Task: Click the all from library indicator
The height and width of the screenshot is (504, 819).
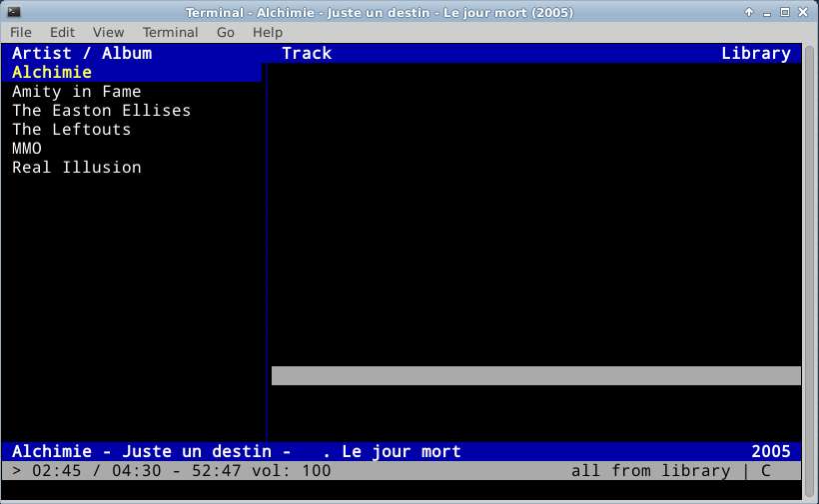Action: (651, 471)
